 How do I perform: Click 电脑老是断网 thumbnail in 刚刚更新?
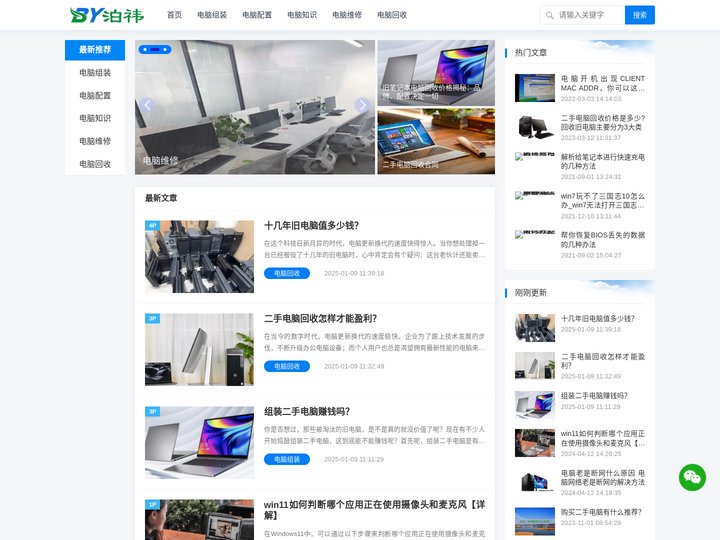click(534, 482)
